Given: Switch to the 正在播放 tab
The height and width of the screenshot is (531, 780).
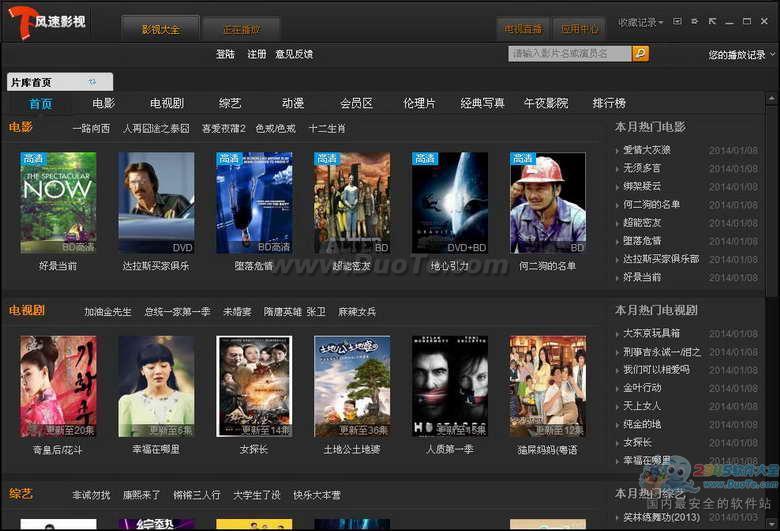Looking at the screenshot, I should pyautogui.click(x=241, y=29).
